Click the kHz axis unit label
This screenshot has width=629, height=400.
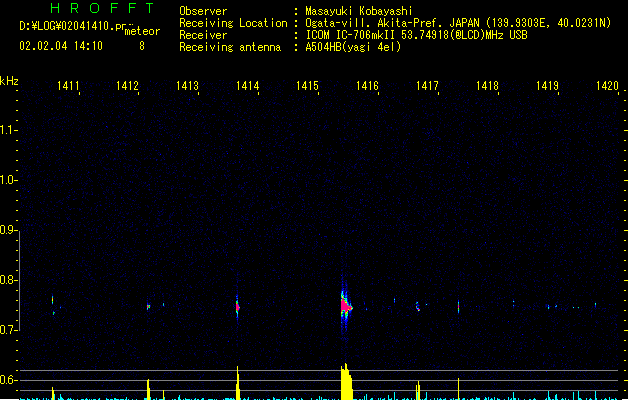click(9, 81)
